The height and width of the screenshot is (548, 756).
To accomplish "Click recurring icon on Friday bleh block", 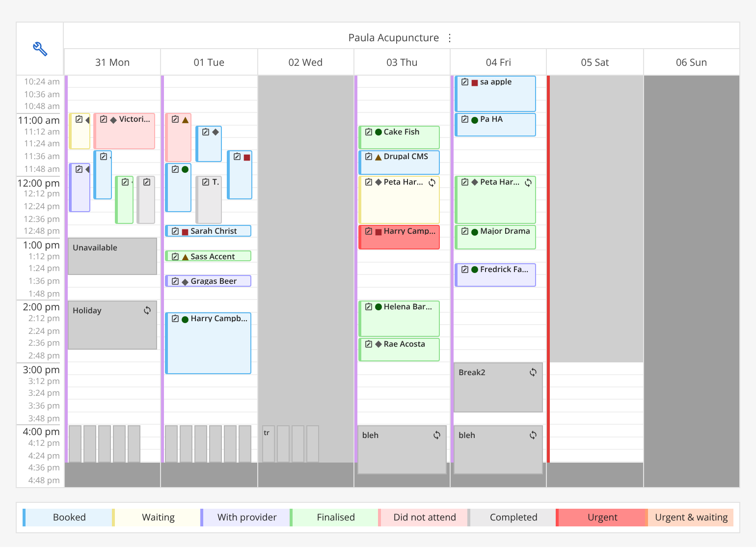I will (533, 435).
